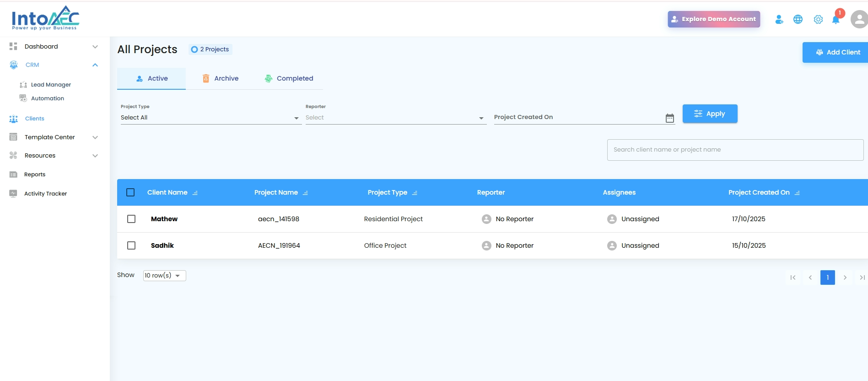
Task: Switch to the Completed tab
Action: (x=289, y=79)
